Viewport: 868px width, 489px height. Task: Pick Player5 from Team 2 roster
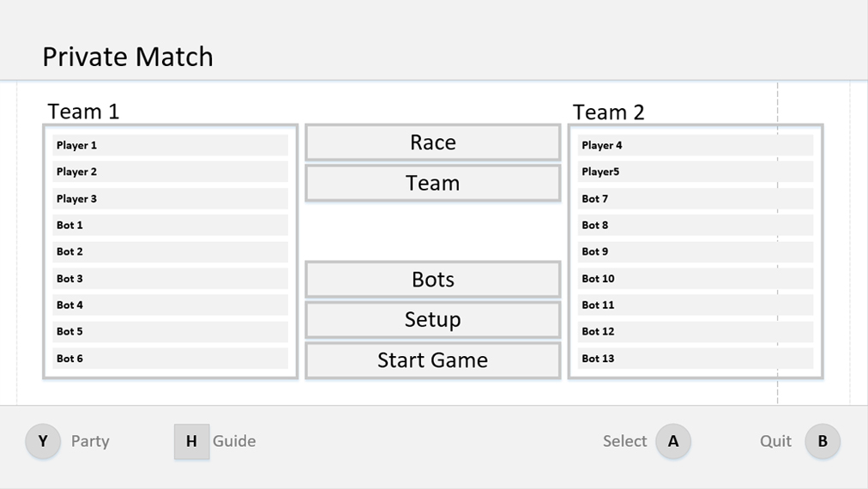695,172
